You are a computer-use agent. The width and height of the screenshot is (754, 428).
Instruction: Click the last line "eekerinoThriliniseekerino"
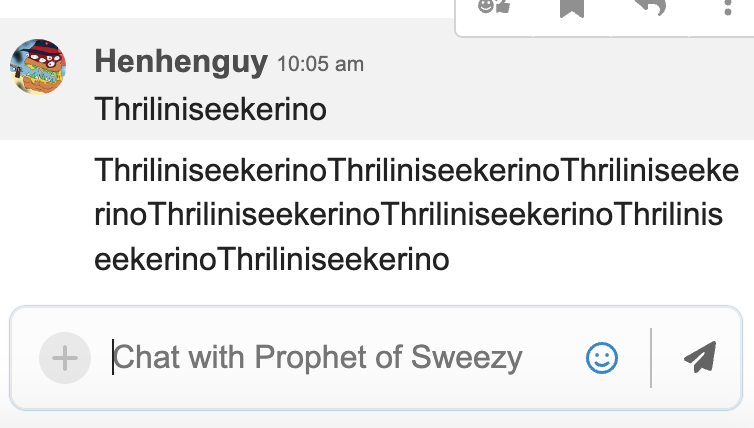click(x=272, y=260)
